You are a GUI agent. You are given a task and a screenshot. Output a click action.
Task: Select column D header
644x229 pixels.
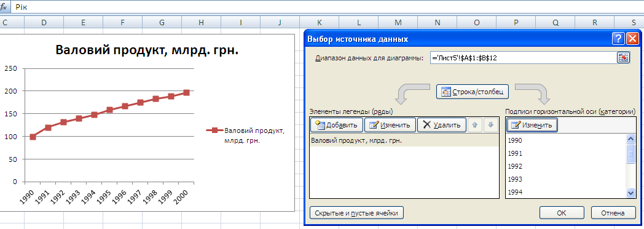coord(44,23)
